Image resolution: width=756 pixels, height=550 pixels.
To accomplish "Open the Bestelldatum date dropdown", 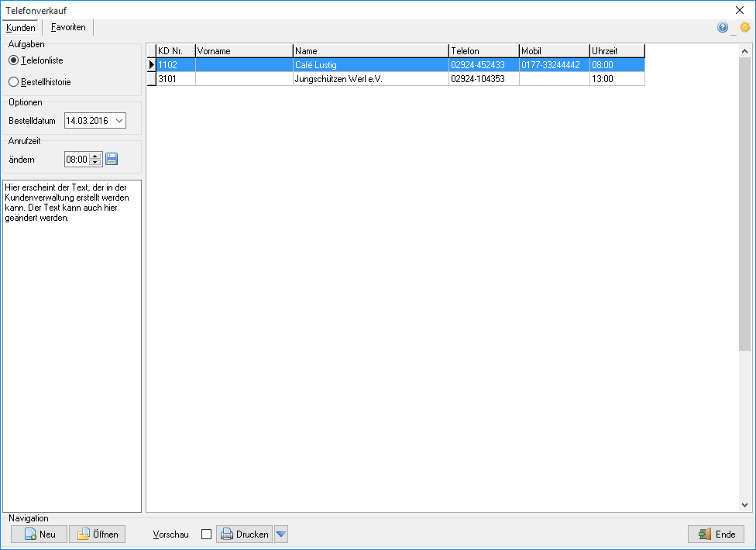I will click(x=119, y=121).
